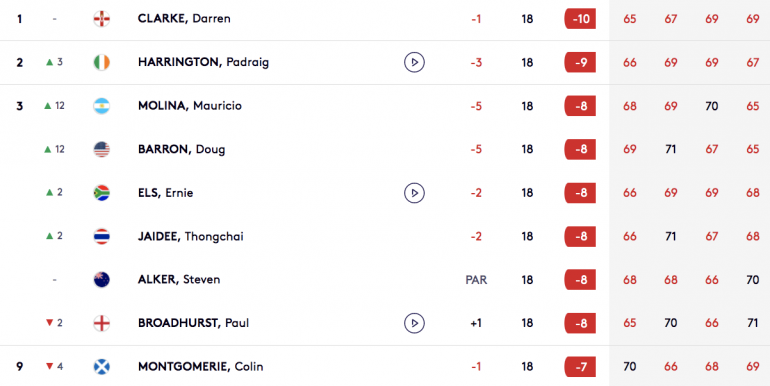Click the Thailand flag beside Jaidee
The image size is (770, 386).
(102, 236)
